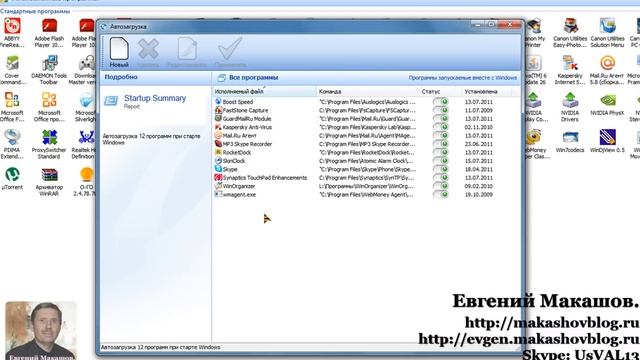Toggle FastStone Capture startup status

coord(440,110)
